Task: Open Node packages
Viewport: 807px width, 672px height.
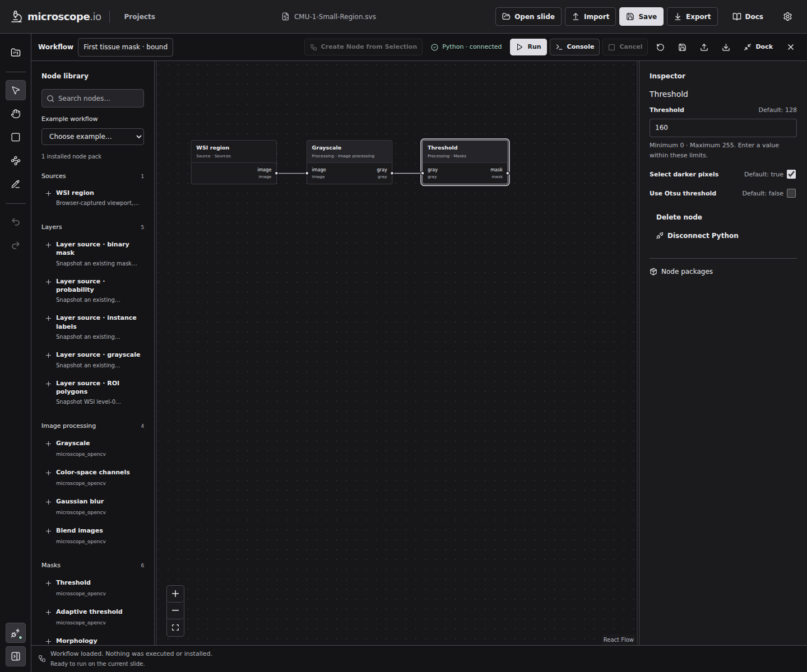Action: [x=681, y=272]
